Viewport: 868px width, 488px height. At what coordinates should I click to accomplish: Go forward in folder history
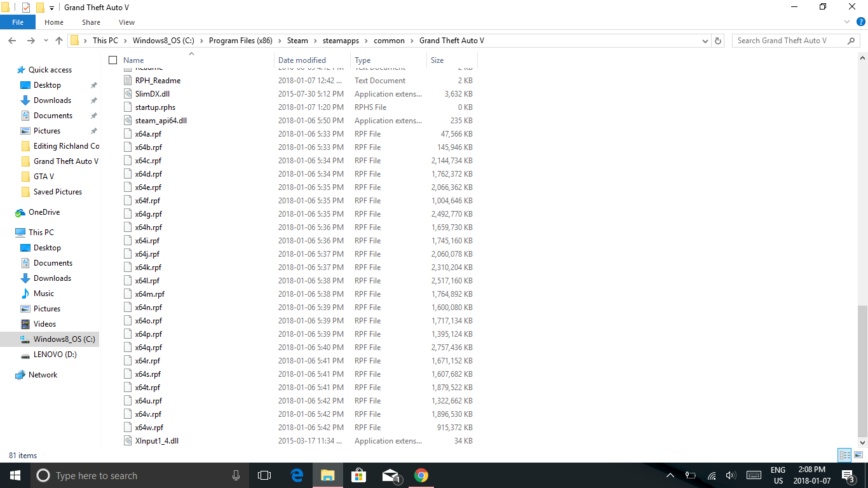pyautogui.click(x=31, y=41)
